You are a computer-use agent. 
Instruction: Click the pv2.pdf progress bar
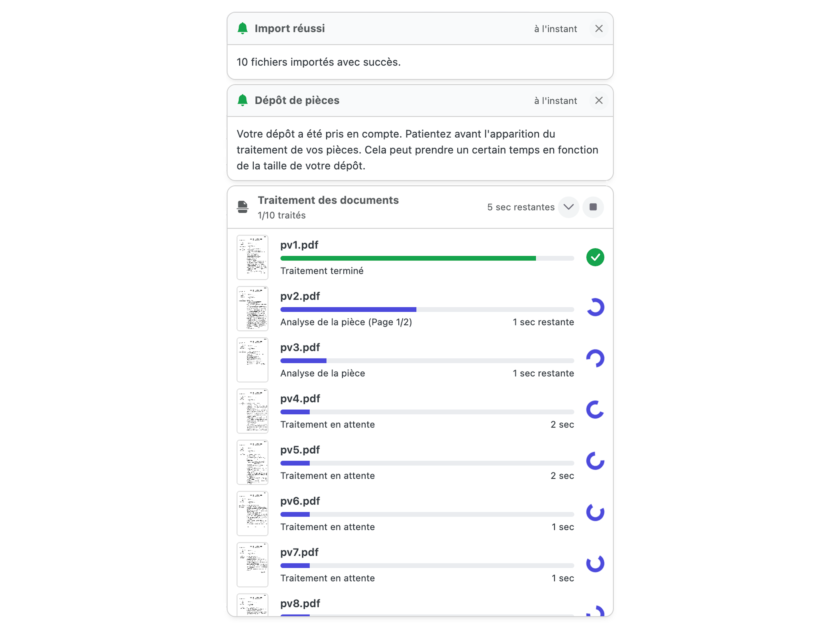click(x=427, y=310)
